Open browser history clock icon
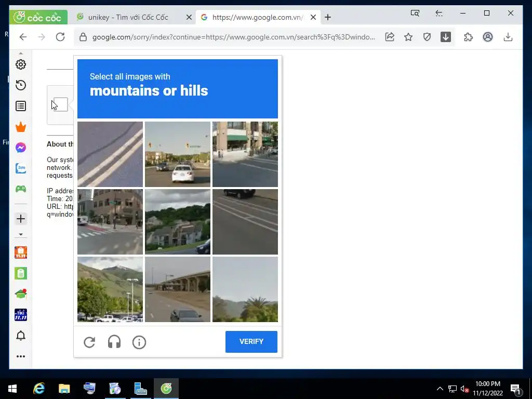This screenshot has height=399, width=532. coord(21,85)
